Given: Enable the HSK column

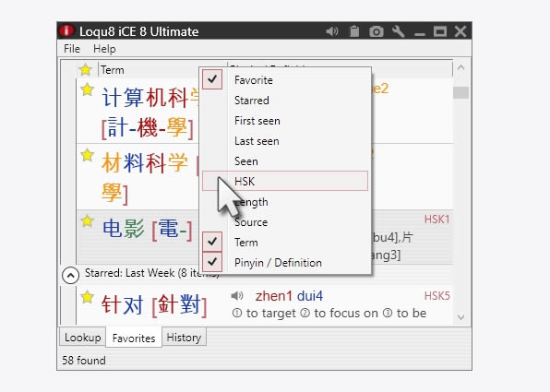Looking at the screenshot, I should [285, 181].
